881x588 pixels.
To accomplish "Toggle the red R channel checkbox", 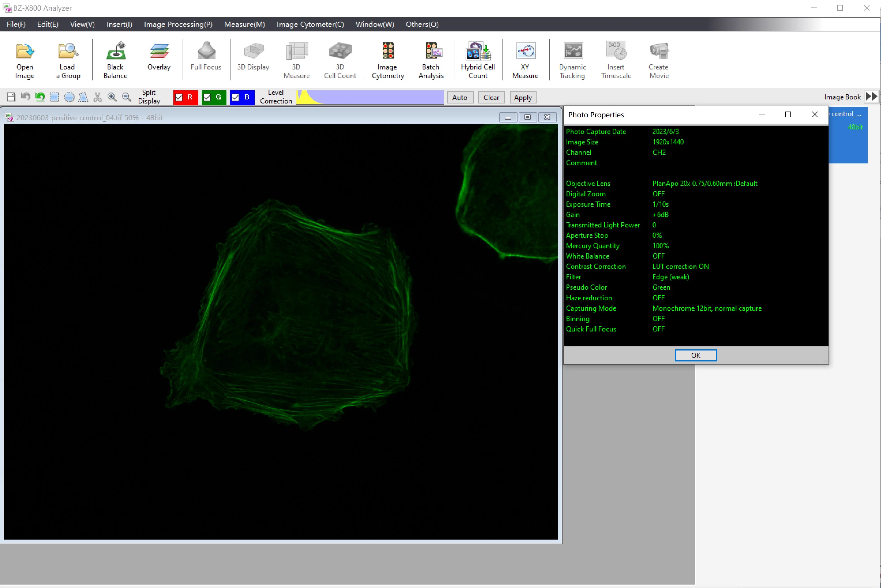I will point(179,97).
